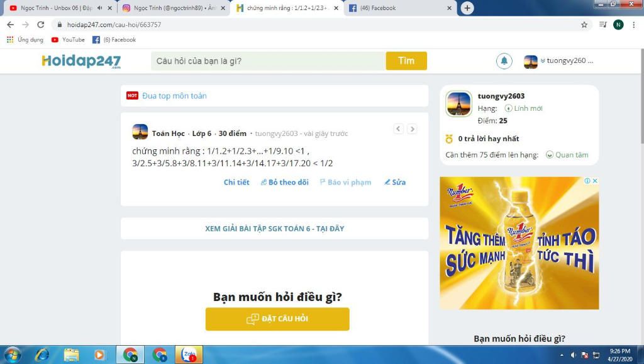
Task: Open the Toán Học subject link
Action: (x=169, y=134)
